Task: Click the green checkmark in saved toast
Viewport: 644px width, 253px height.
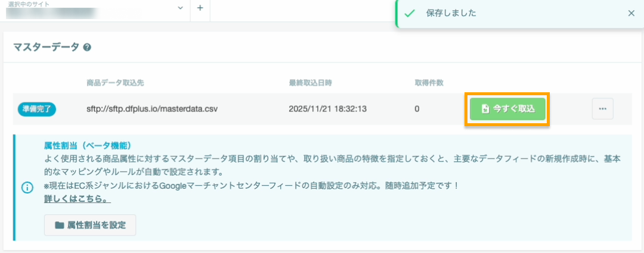Action: [409, 13]
